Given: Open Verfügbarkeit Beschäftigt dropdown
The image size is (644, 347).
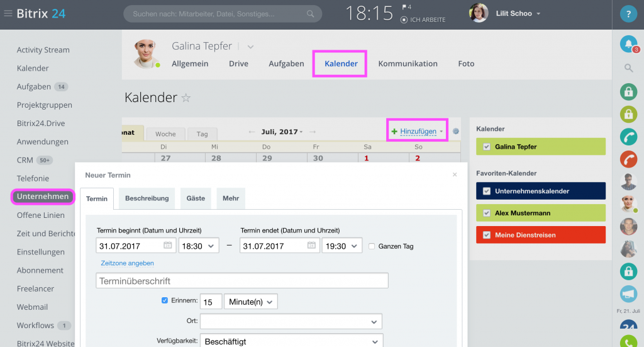Looking at the screenshot, I should (292, 341).
